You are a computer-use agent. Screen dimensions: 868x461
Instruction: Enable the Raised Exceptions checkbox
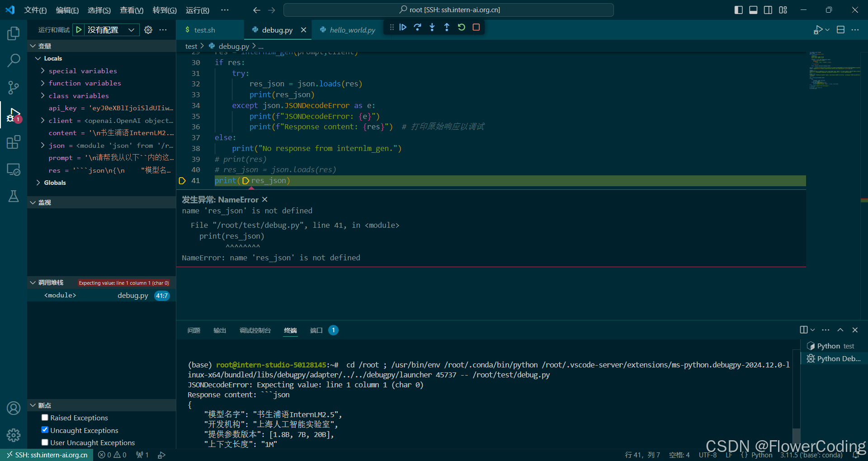point(45,417)
